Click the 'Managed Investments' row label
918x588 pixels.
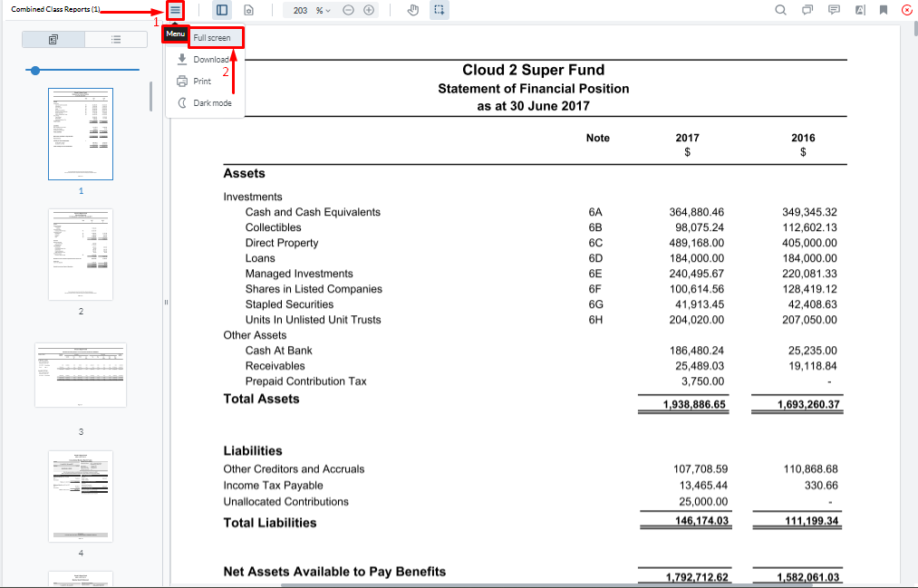(x=299, y=274)
